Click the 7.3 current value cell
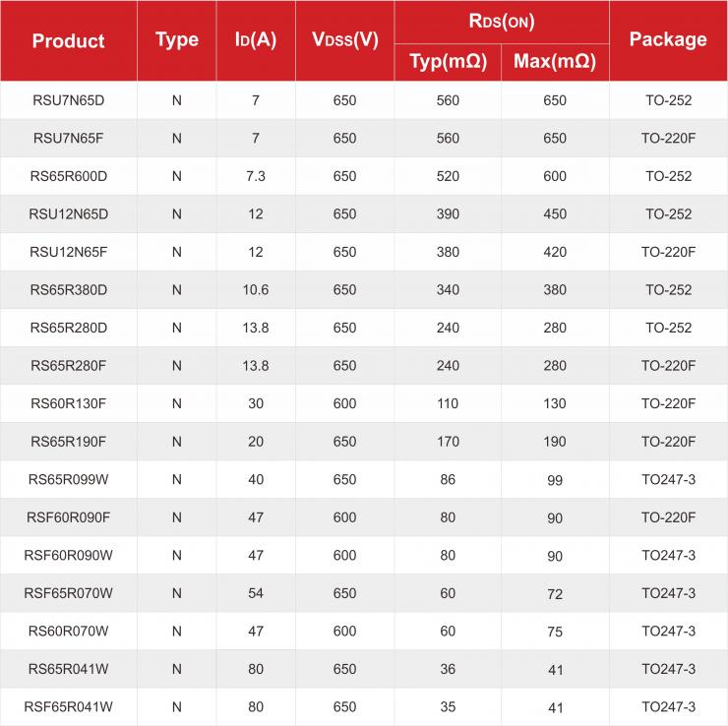Screen dimensions: 728x726 click(256, 177)
